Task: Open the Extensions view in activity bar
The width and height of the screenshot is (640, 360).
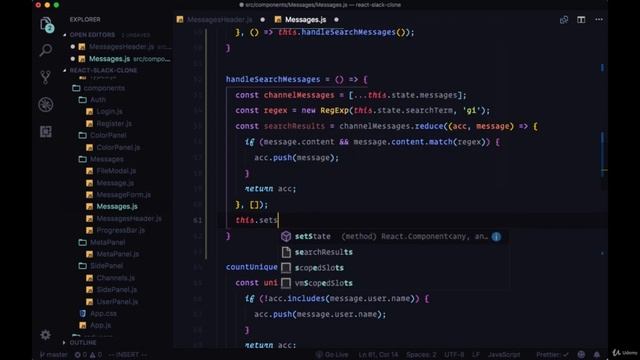Action: [x=46, y=131]
